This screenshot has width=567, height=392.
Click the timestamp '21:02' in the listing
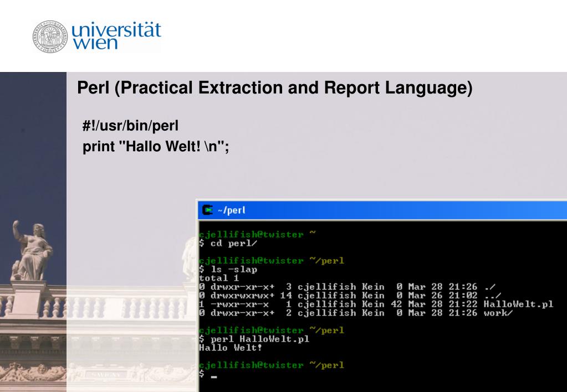[463, 295]
